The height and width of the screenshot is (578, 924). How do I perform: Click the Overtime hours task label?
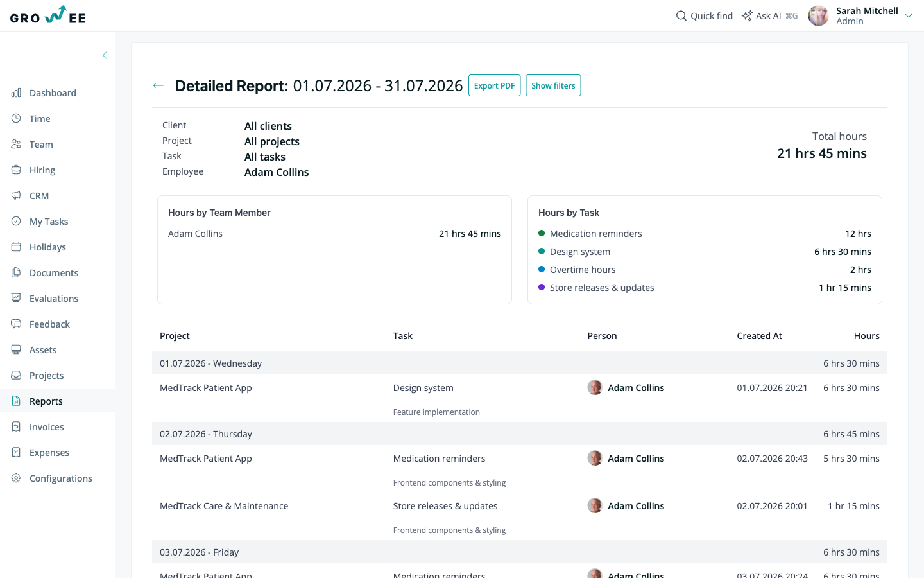click(x=583, y=270)
